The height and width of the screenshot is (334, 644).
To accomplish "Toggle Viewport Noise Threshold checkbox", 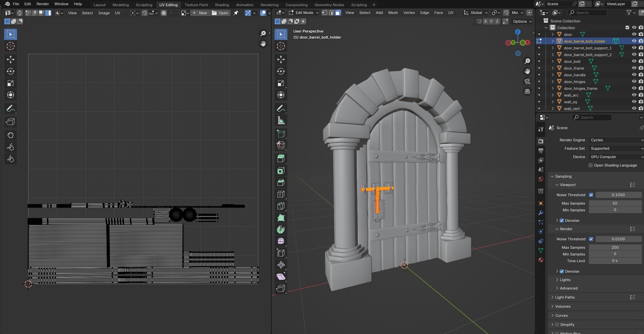I will (591, 195).
